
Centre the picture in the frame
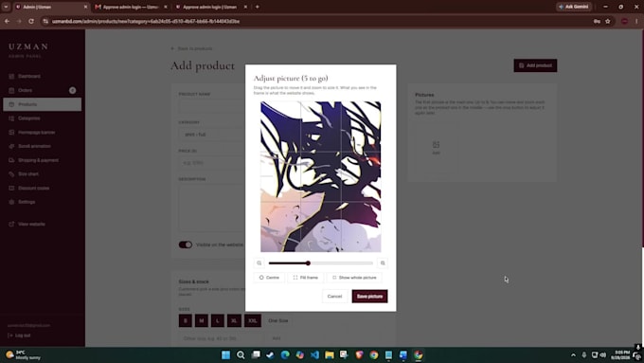pyautogui.click(x=269, y=278)
